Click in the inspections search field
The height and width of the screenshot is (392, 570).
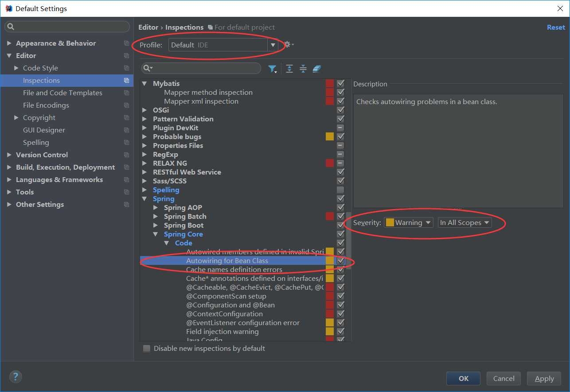(x=201, y=68)
